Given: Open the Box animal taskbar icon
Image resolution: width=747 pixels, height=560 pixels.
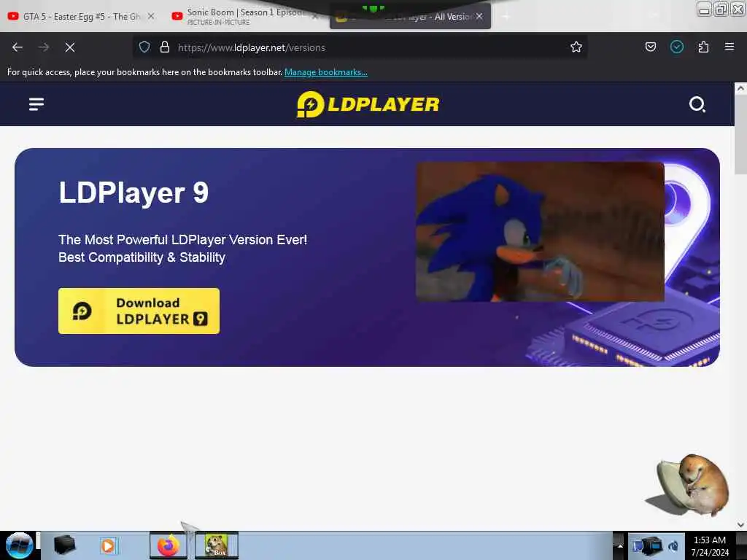Looking at the screenshot, I should click(x=217, y=545).
